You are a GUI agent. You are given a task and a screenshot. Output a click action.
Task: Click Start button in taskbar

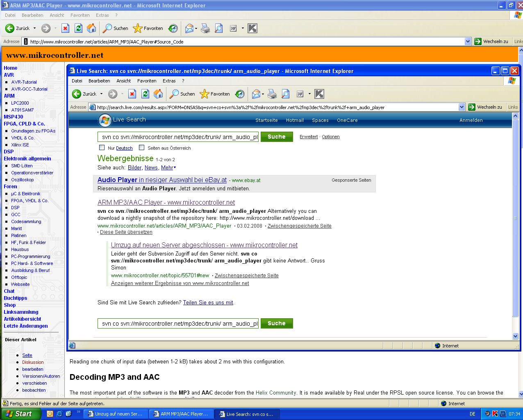(x=20, y=414)
